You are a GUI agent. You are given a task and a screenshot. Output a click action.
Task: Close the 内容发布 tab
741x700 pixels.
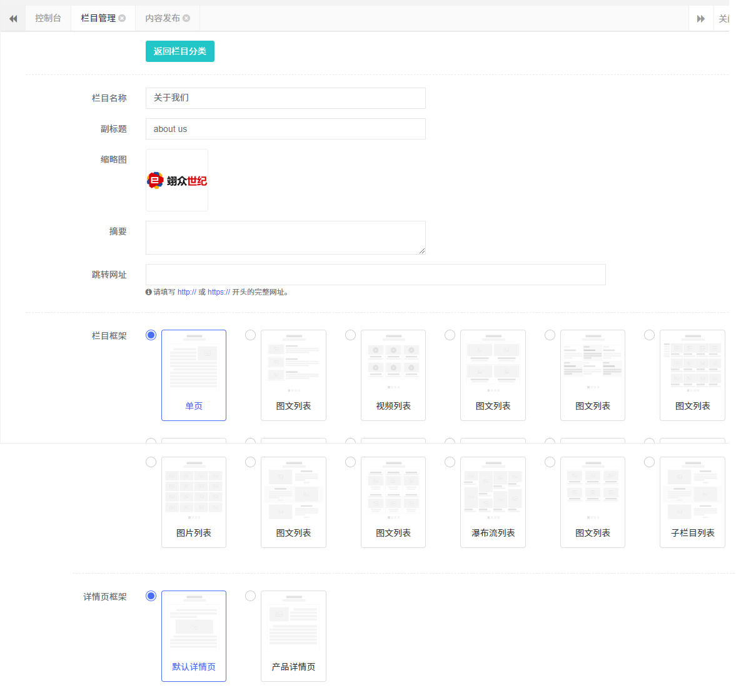pos(186,18)
